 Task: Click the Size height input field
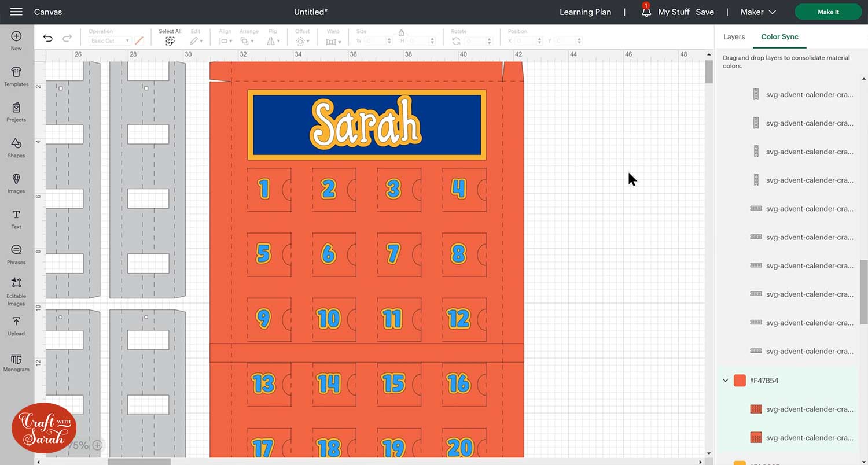pyautogui.click(x=422, y=41)
